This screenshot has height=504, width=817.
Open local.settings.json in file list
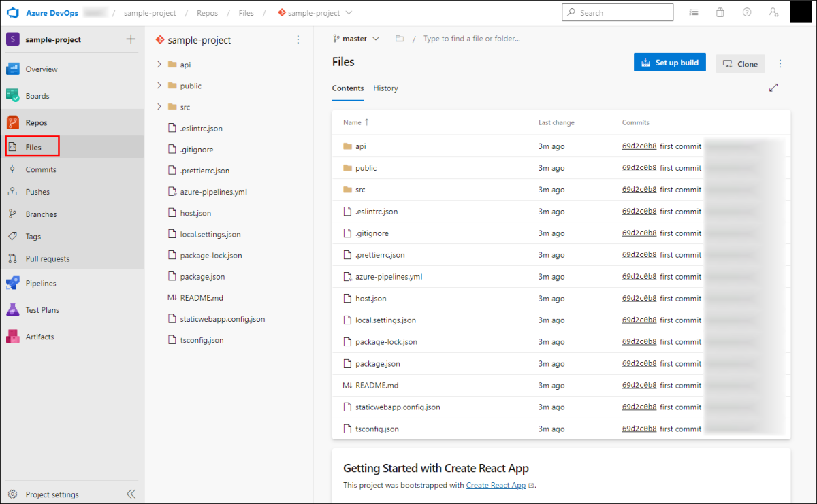coord(385,320)
